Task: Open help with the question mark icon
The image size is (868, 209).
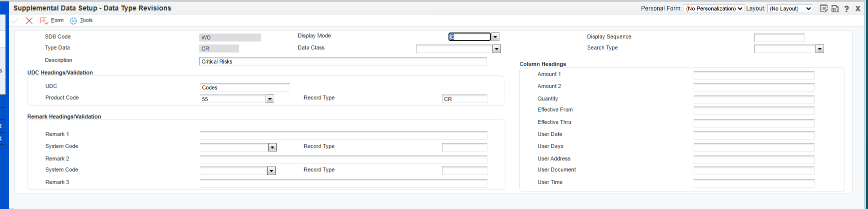Action: pos(847,8)
